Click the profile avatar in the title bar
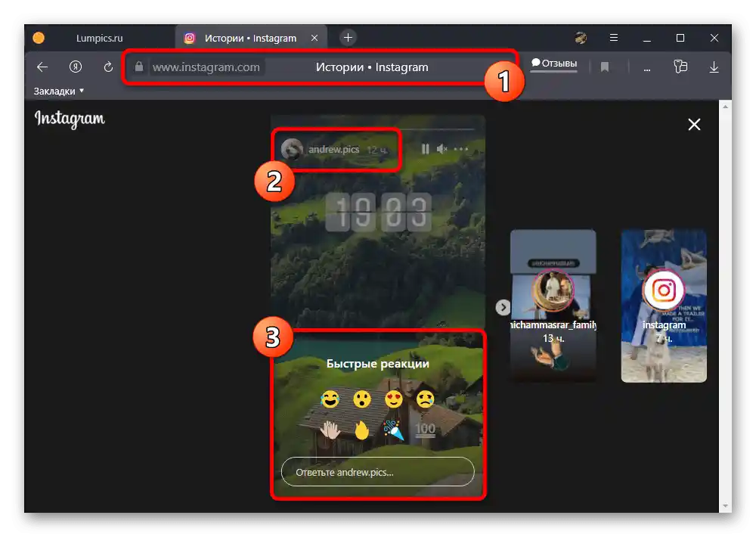The image size is (756, 537). pos(581,38)
